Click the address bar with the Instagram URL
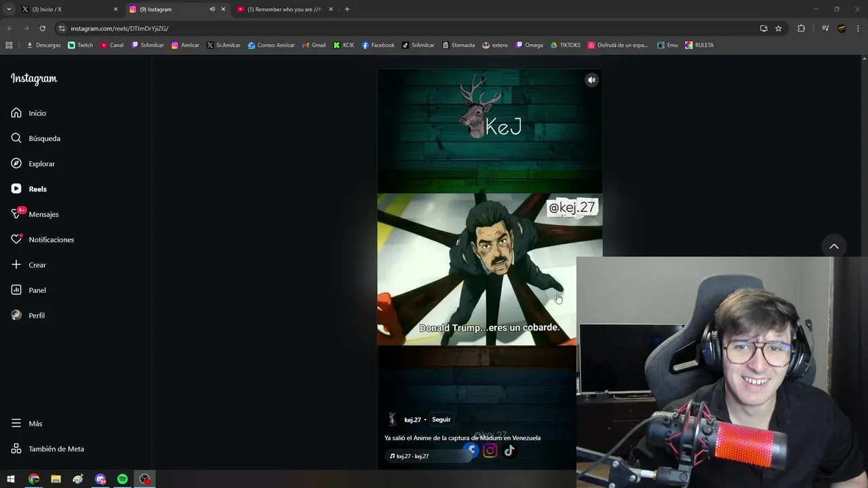 [x=407, y=28]
